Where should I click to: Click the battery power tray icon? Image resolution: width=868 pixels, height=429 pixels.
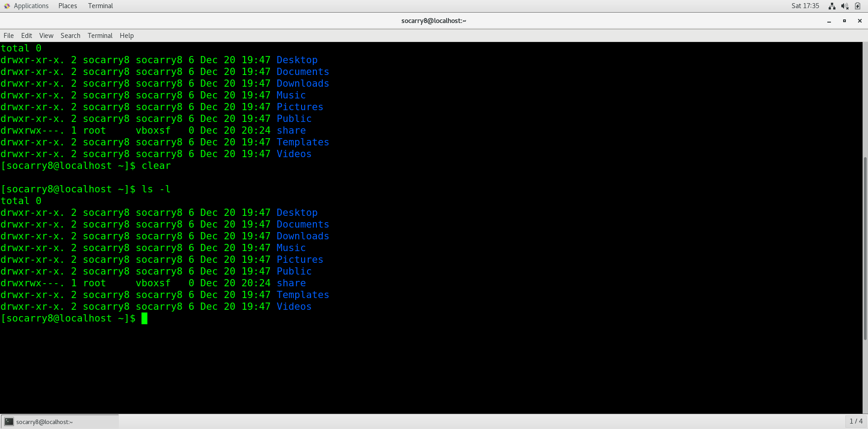coord(858,6)
